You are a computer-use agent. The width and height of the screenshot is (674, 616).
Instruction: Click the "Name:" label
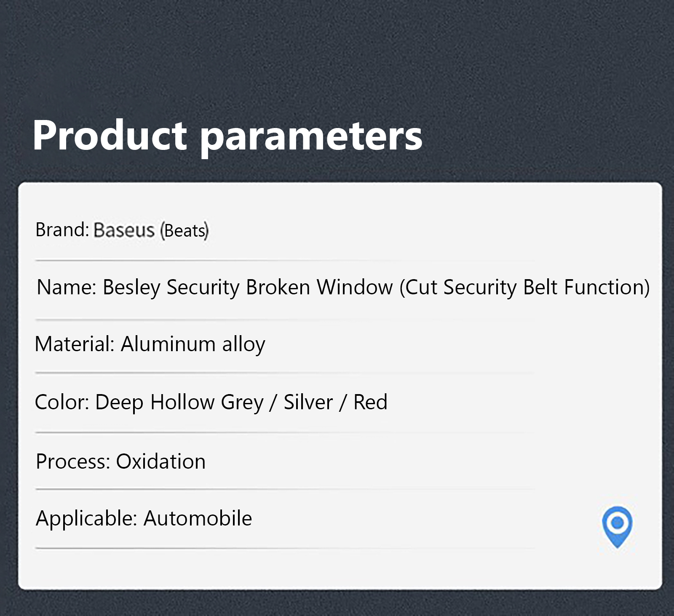point(67,288)
